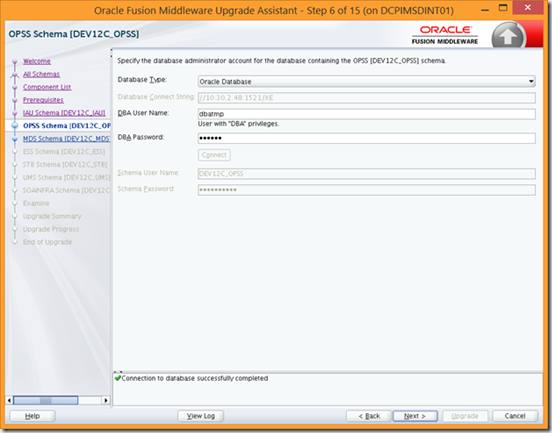Go to IAU Schema [DEV12C_IAU] step
This screenshot has height=433, width=552.
click(64, 113)
